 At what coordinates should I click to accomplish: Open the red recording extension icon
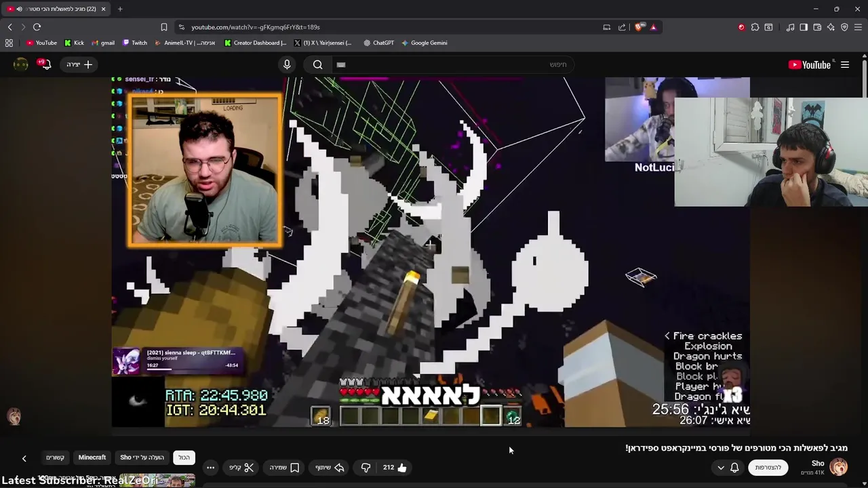point(741,27)
